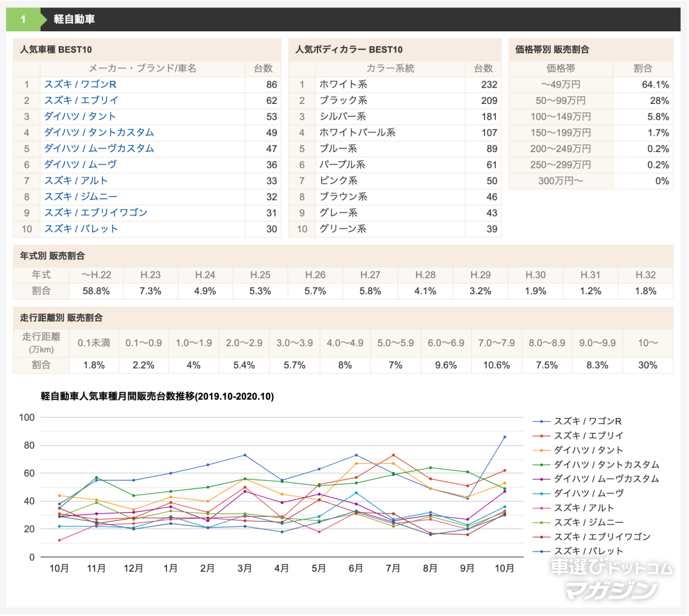Screen dimensions: 689x616
Task: Click the 64.1% share value
Action: tap(655, 85)
